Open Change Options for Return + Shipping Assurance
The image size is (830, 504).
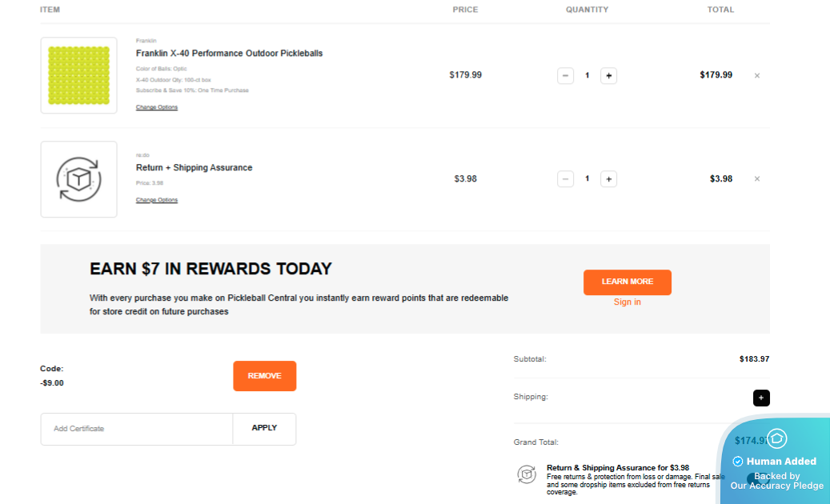[157, 200]
